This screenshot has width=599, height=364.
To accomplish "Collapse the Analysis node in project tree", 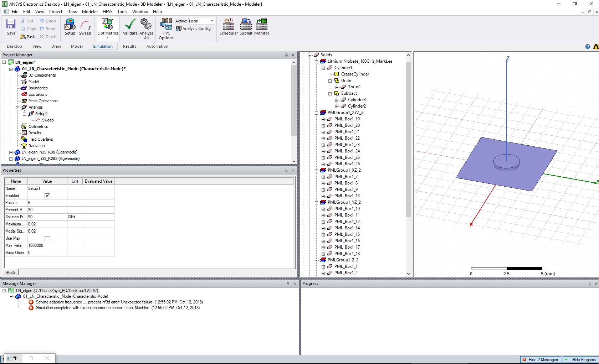I will (17, 107).
